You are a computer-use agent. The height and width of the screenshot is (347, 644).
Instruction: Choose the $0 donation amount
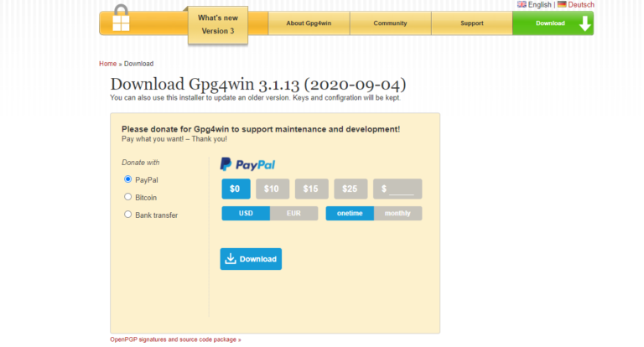236,189
